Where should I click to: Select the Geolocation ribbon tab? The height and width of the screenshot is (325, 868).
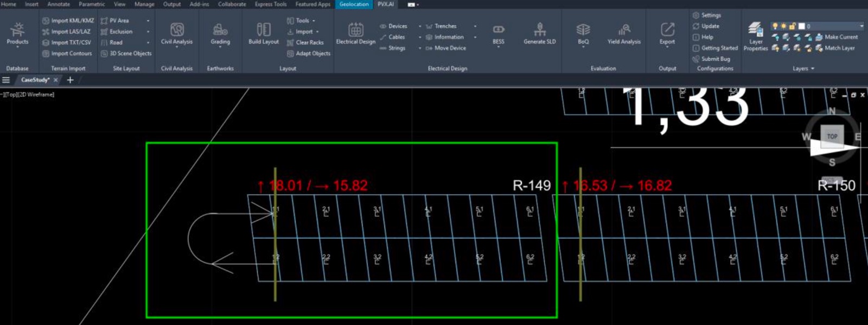pos(354,4)
